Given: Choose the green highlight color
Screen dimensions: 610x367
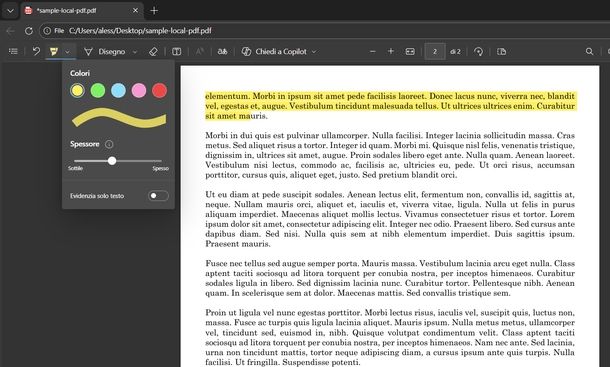Looking at the screenshot, I should click(x=98, y=91).
